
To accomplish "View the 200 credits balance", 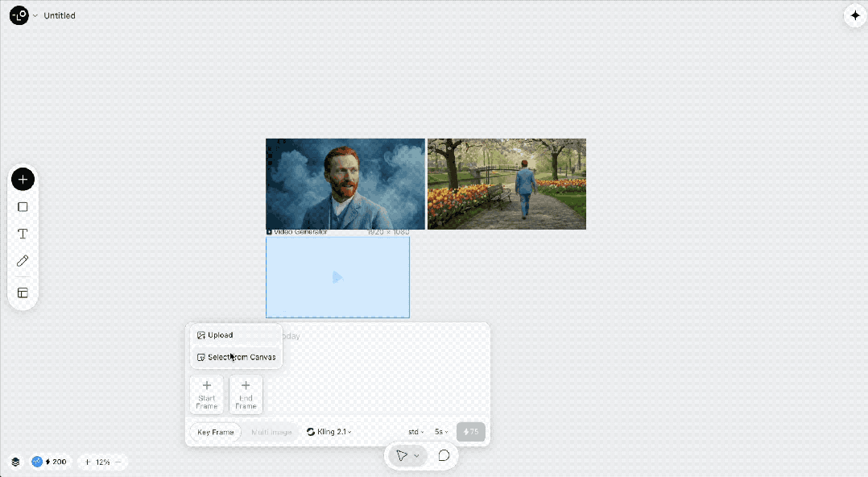I will click(x=56, y=462).
